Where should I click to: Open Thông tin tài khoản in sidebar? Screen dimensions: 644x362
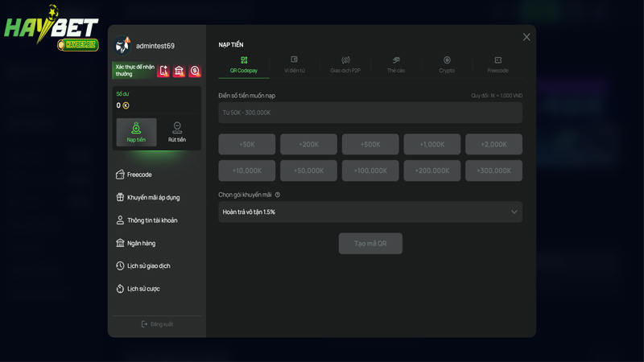151,220
